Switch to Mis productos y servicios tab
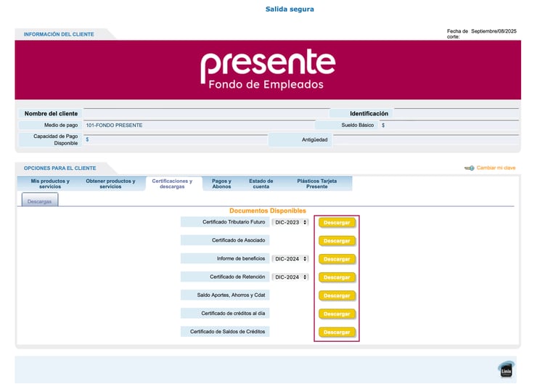 [50, 184]
